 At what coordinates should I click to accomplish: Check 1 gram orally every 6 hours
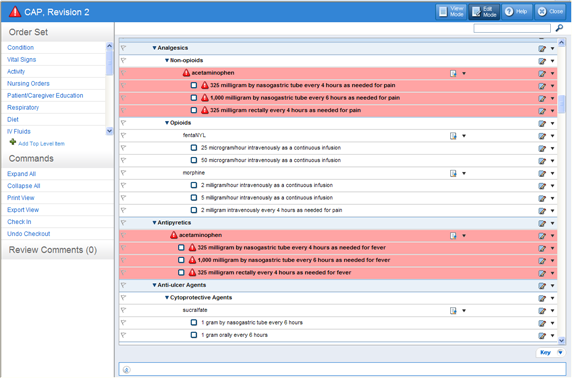tap(194, 335)
